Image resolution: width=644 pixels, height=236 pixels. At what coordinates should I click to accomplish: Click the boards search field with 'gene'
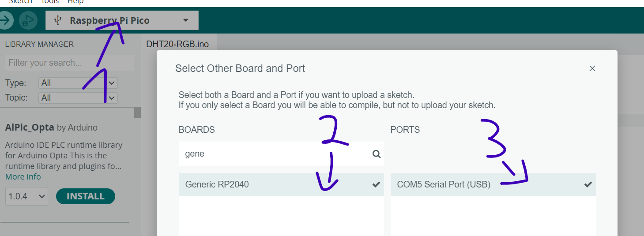pos(281,154)
